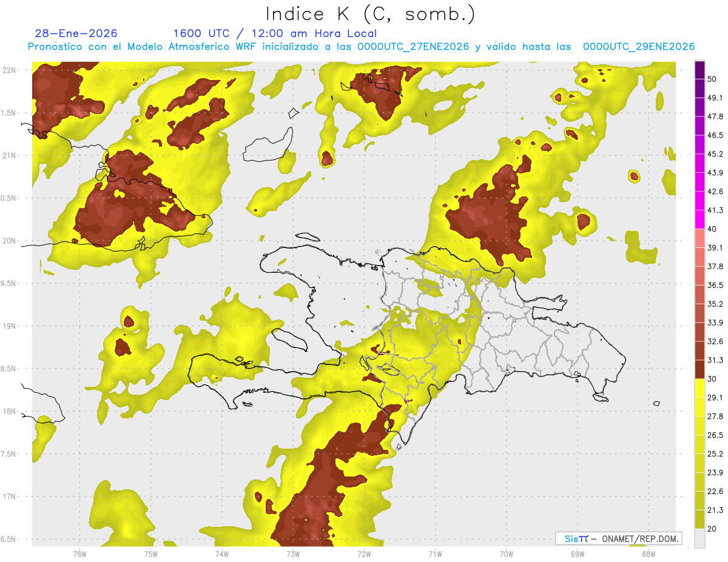Click the "70W" longitude axis label

(x=507, y=553)
